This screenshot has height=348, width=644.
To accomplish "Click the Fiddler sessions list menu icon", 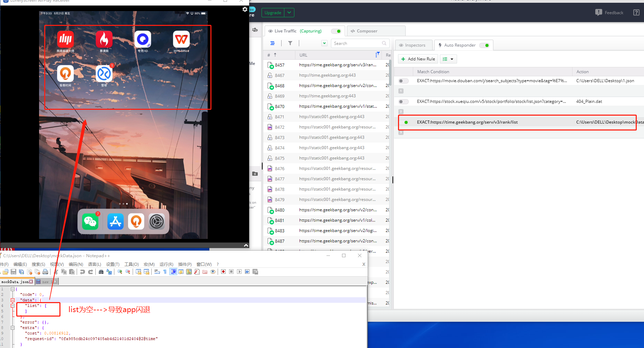I will coord(272,43).
